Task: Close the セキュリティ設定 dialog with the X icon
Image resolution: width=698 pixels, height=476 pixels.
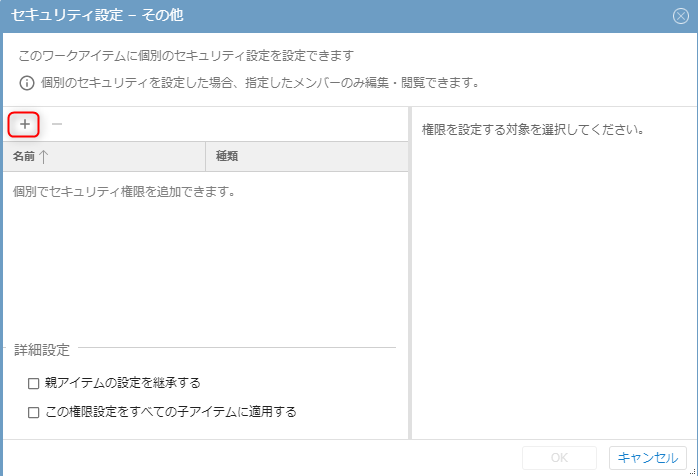Action: (x=681, y=16)
